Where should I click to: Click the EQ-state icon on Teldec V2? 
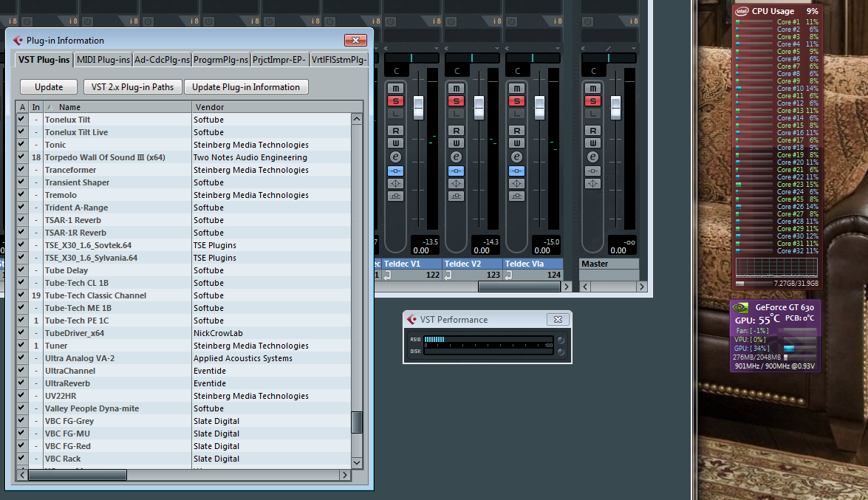tap(456, 183)
